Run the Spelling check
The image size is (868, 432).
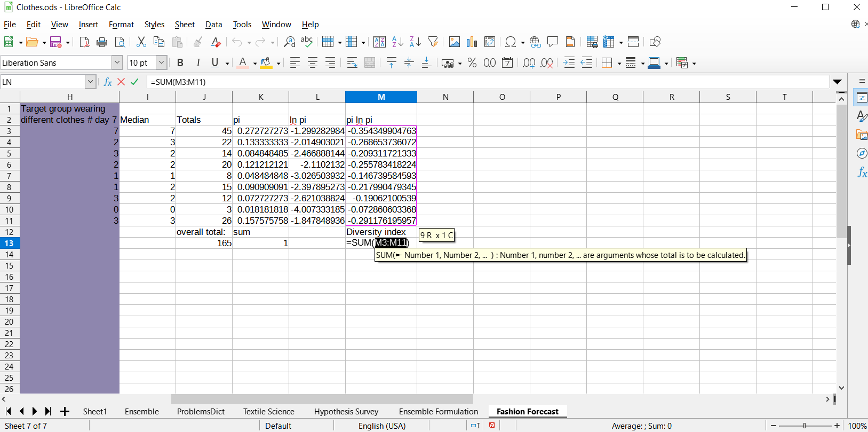[307, 42]
